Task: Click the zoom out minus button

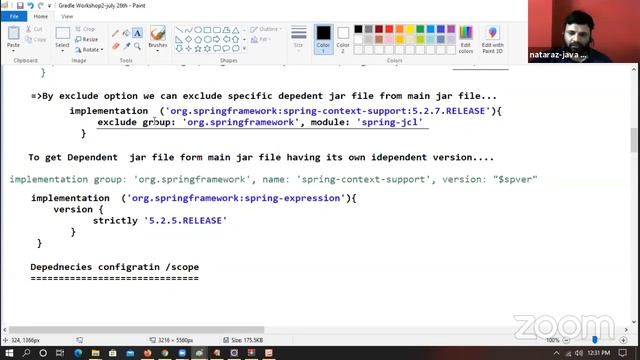Action: pos(566,340)
